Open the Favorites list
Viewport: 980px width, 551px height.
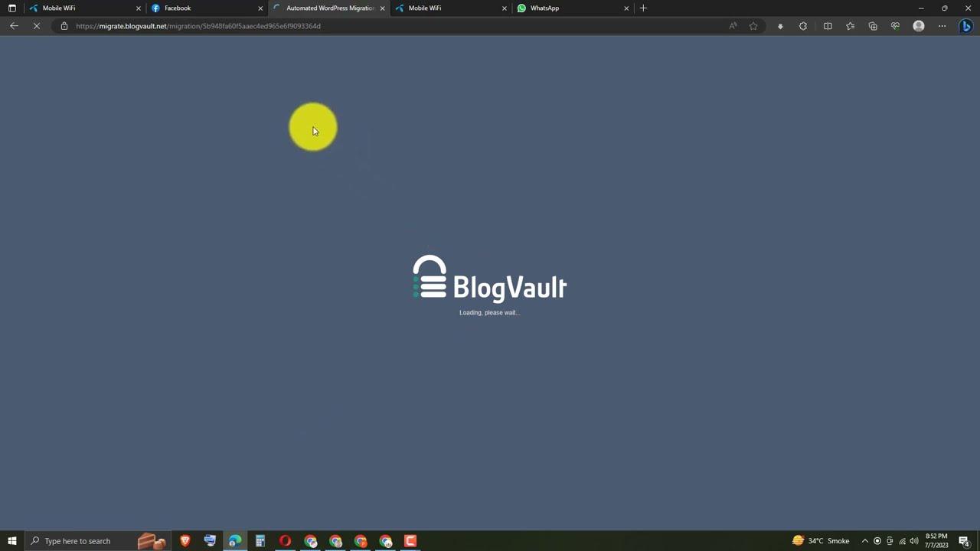click(850, 26)
